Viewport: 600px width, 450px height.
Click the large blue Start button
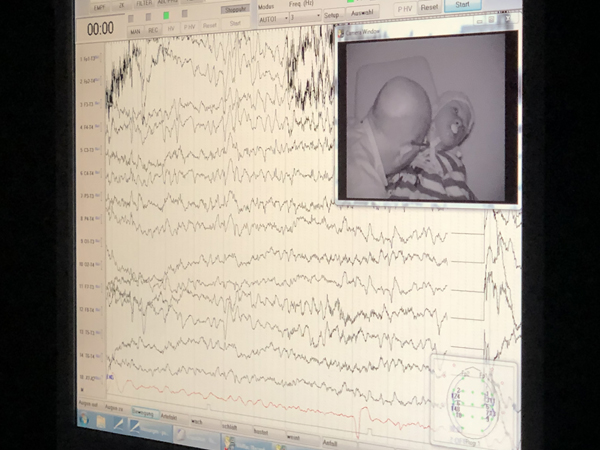point(462,5)
